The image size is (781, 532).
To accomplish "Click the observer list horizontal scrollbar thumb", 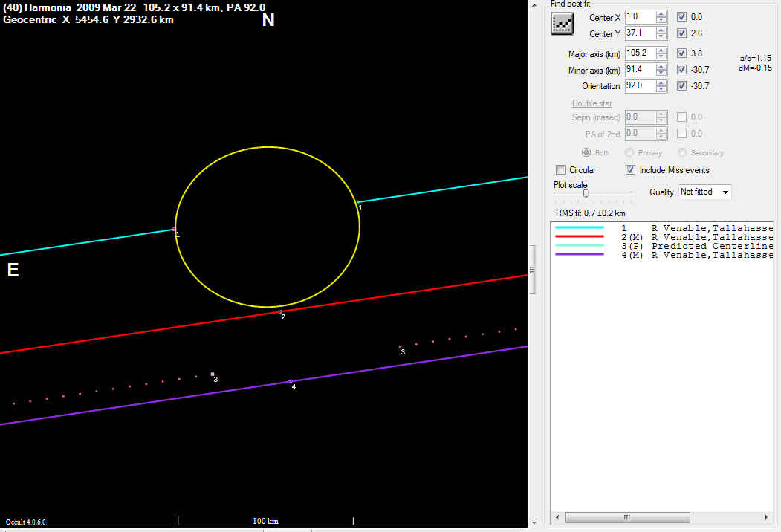I will pos(628,518).
